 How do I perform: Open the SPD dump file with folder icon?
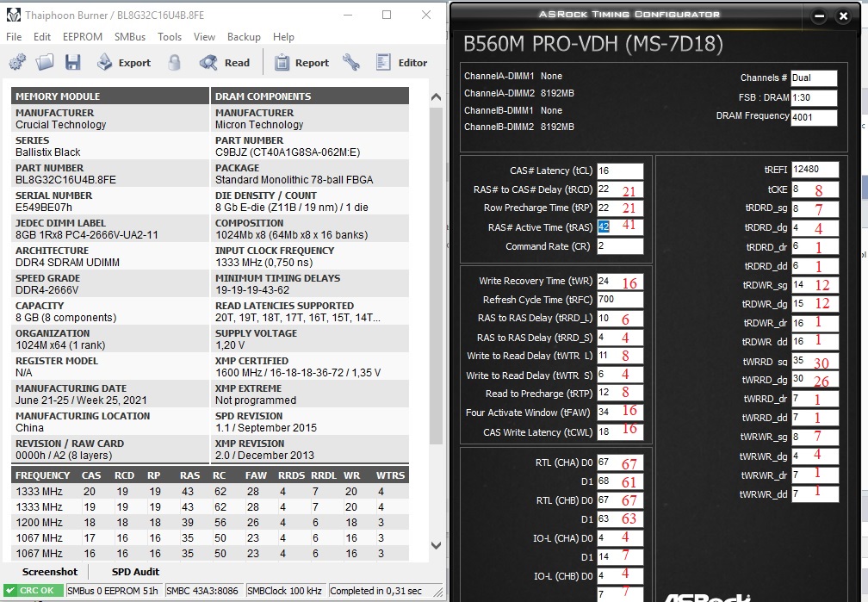tap(45, 62)
